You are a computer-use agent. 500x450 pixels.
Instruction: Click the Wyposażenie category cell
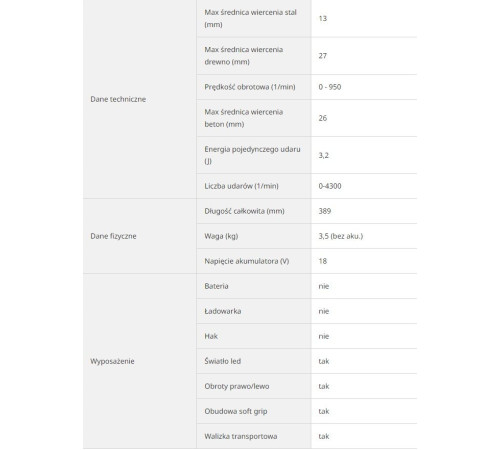pos(140,361)
